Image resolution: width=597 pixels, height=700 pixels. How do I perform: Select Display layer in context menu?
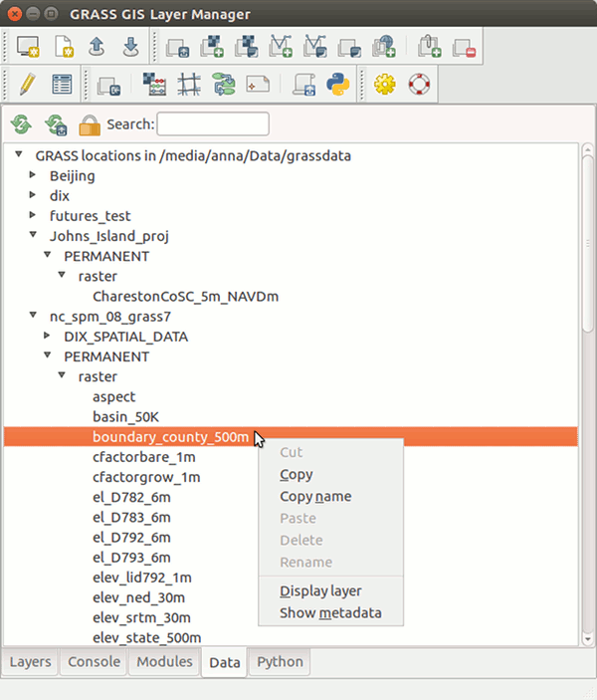(320, 590)
